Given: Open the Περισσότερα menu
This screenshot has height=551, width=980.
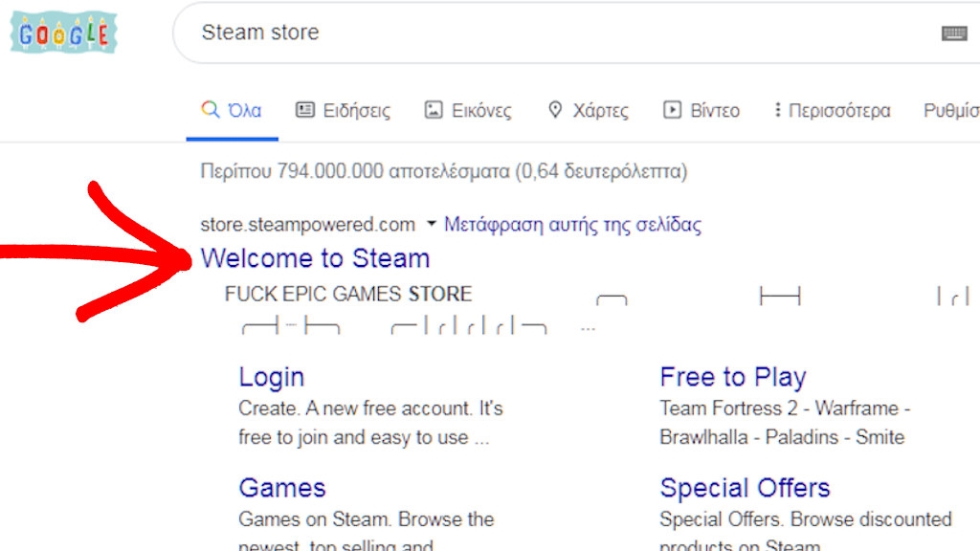Looking at the screenshot, I should click(833, 111).
